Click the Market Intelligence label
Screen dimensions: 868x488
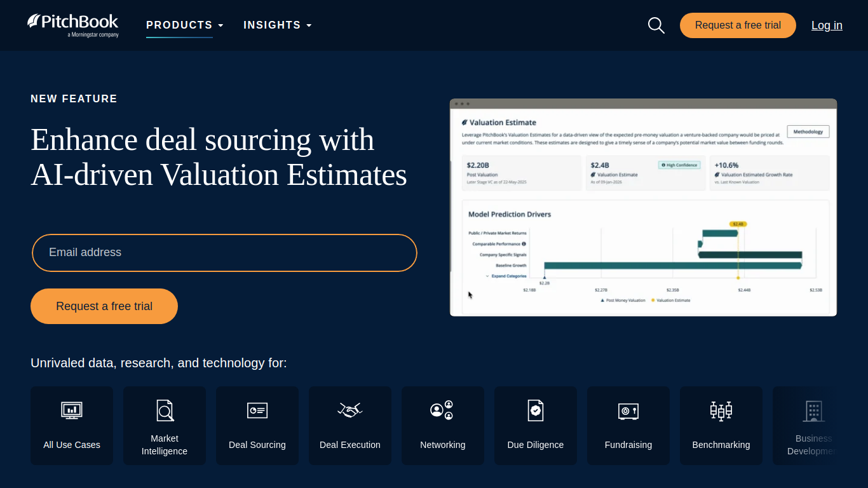(x=165, y=445)
